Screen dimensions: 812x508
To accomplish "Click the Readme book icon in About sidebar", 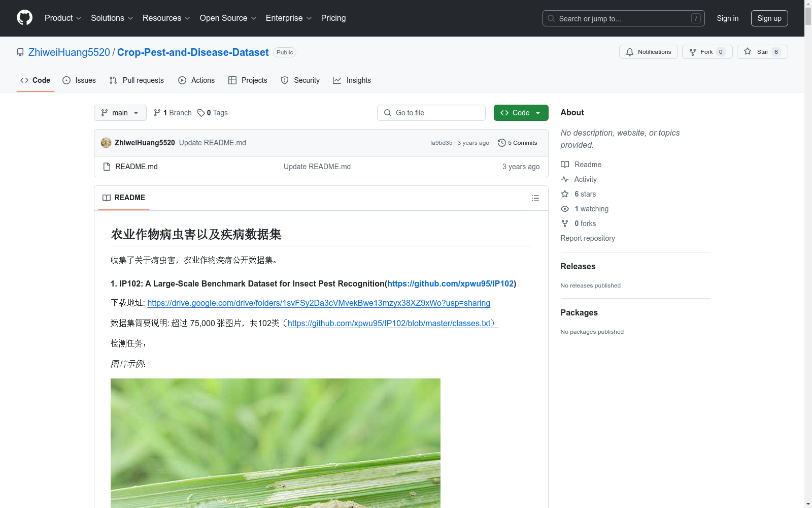I will 564,164.
